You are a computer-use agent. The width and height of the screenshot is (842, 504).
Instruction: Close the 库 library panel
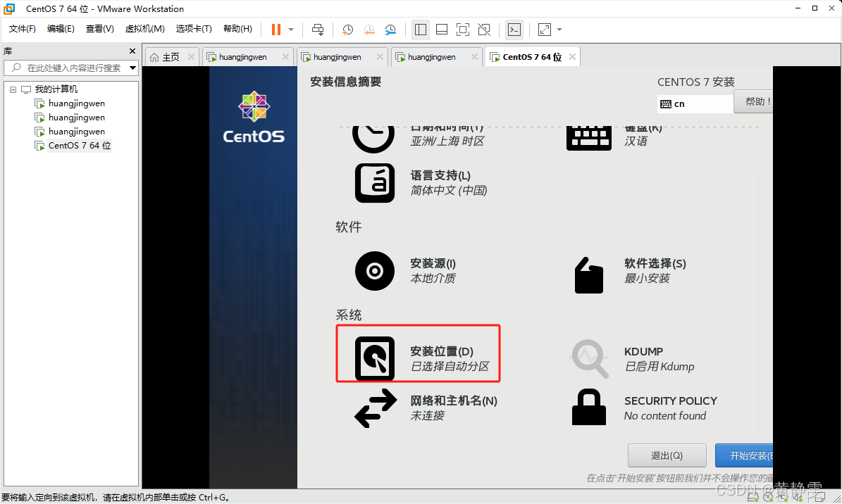[132, 51]
